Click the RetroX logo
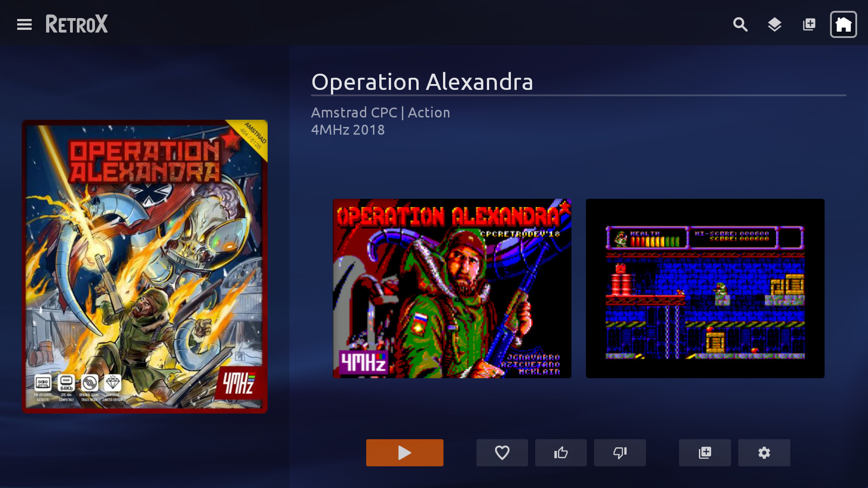868x488 pixels. [76, 24]
